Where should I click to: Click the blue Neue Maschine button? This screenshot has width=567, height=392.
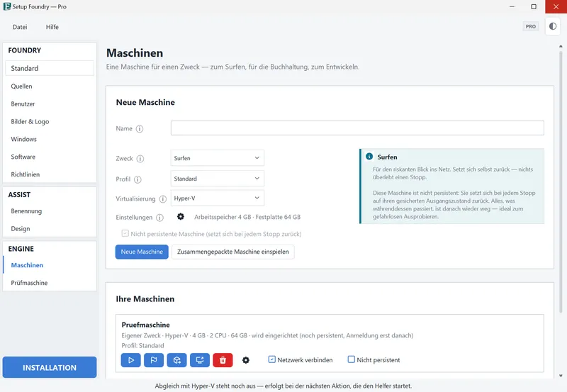[142, 252]
